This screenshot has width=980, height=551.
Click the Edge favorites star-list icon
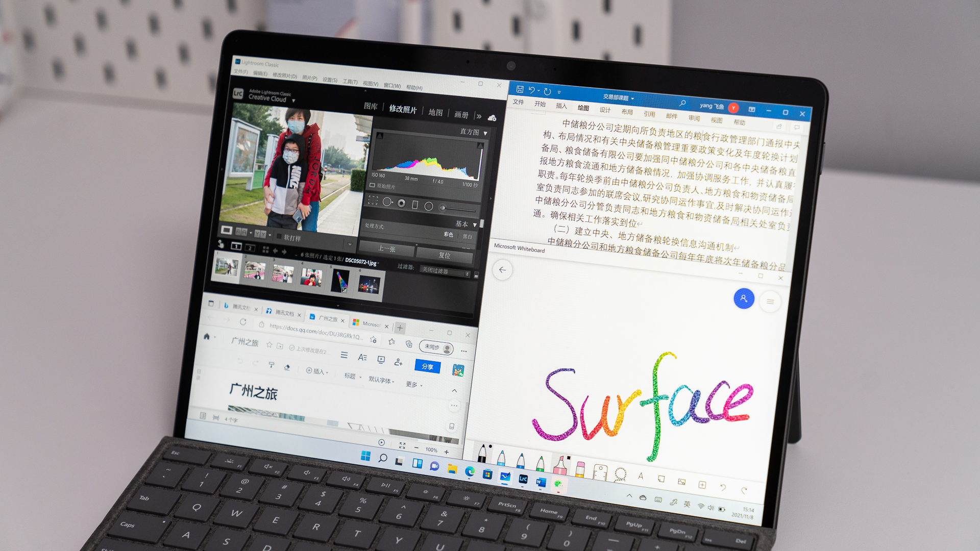pos(391,341)
